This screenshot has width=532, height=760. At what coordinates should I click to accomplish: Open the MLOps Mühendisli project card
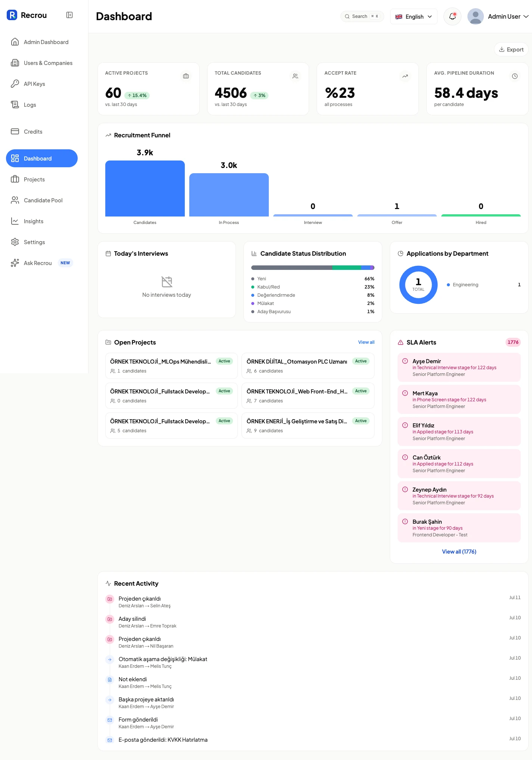pos(171,366)
